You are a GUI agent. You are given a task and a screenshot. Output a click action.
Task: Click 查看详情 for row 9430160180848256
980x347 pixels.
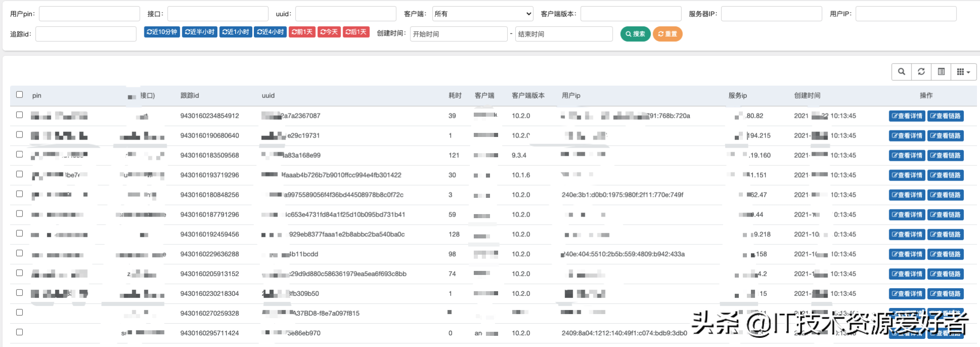[907, 195]
